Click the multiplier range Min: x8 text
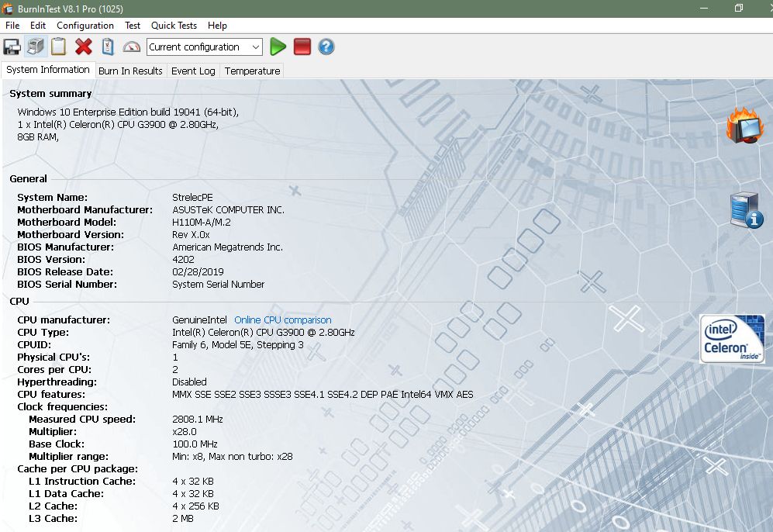This screenshot has width=773, height=532. click(x=232, y=457)
